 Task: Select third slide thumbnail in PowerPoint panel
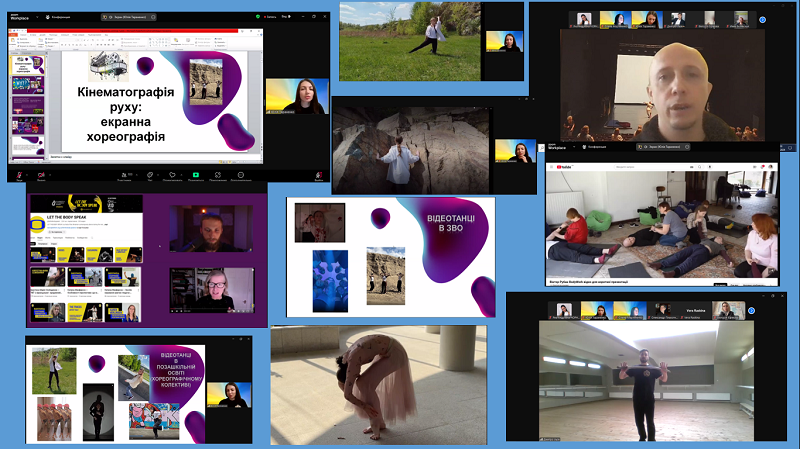(28, 105)
